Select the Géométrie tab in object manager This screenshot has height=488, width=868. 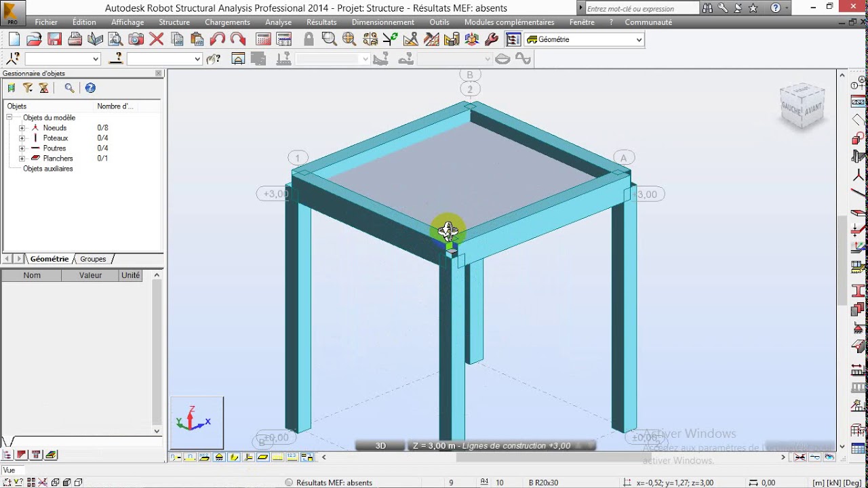50,259
